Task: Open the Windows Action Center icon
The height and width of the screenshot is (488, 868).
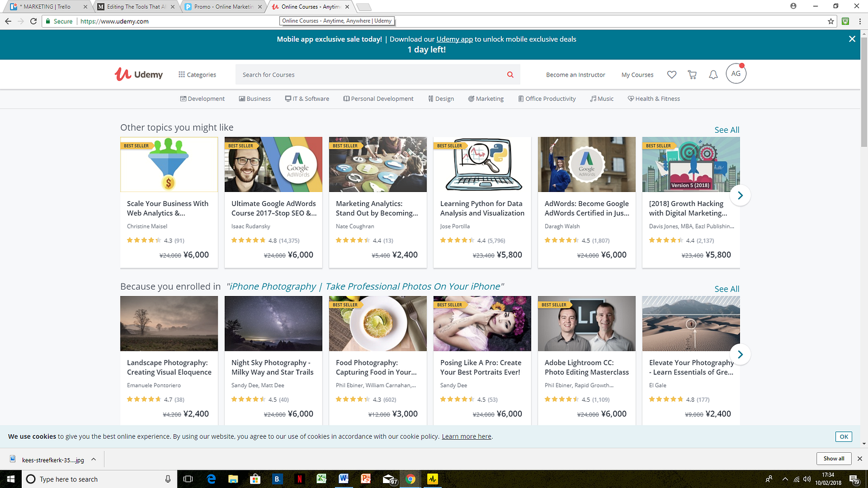Action: pyautogui.click(x=854, y=479)
